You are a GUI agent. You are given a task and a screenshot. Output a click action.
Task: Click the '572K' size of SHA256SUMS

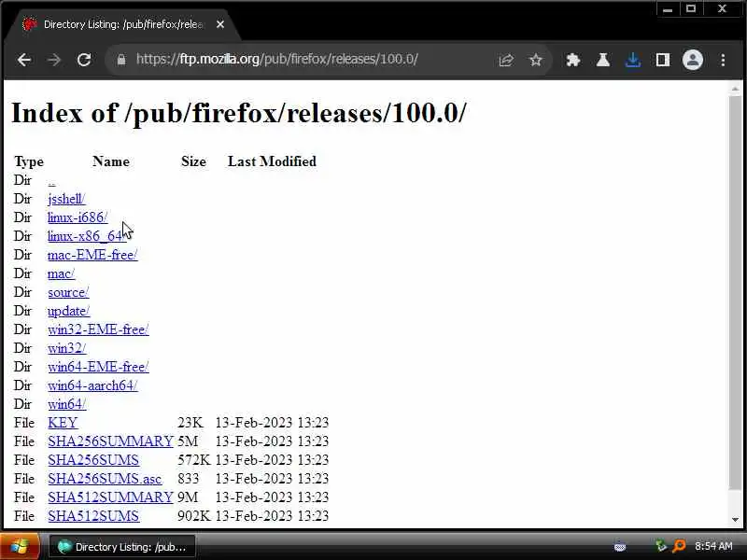tap(193, 460)
